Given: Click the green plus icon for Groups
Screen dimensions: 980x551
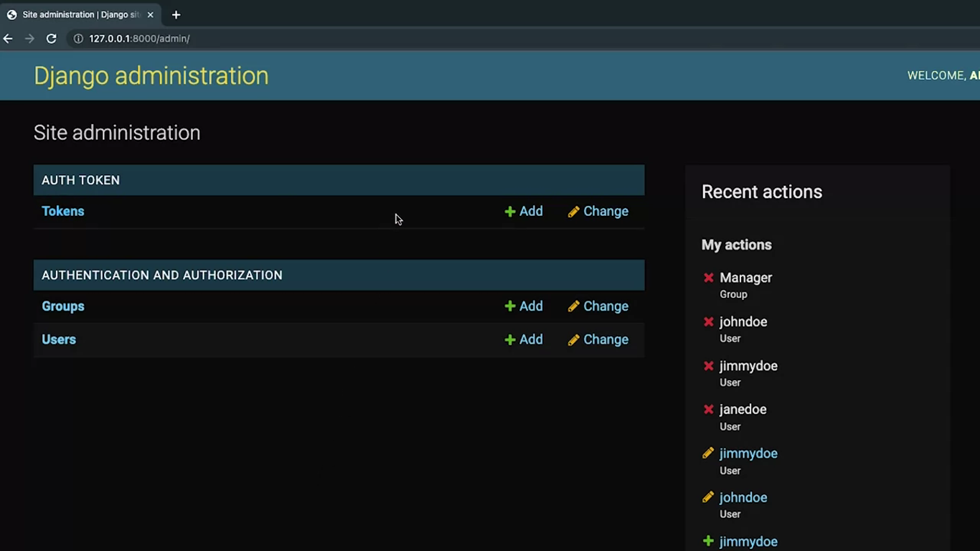Looking at the screenshot, I should point(510,306).
